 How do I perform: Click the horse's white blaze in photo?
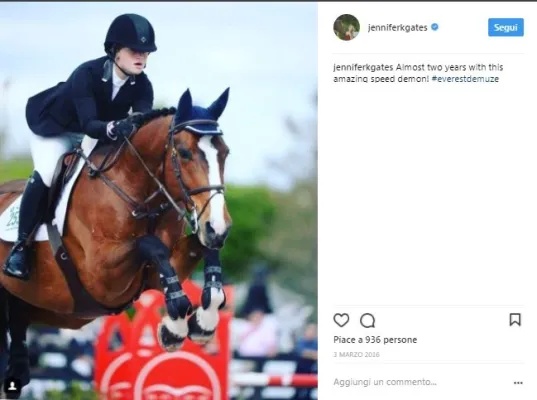(214, 185)
